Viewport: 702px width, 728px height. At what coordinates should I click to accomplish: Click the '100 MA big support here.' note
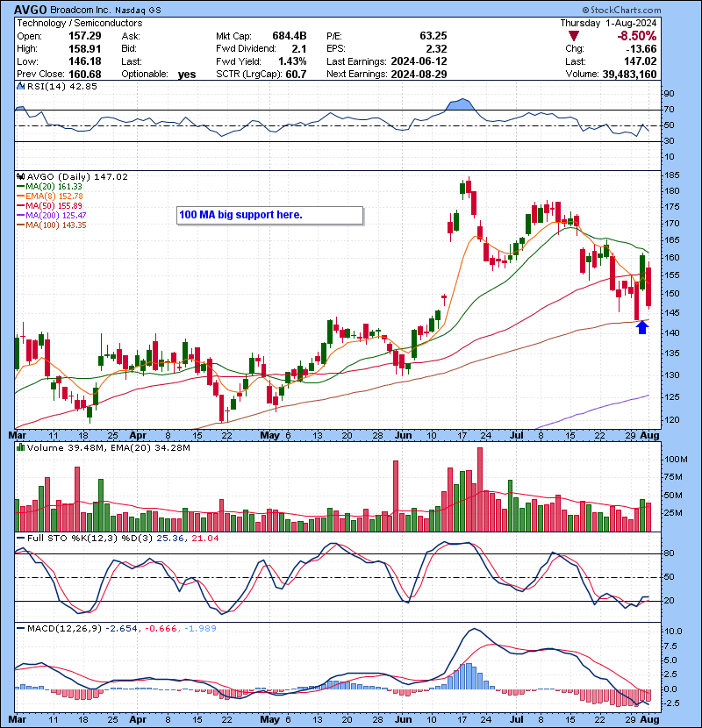[269, 215]
